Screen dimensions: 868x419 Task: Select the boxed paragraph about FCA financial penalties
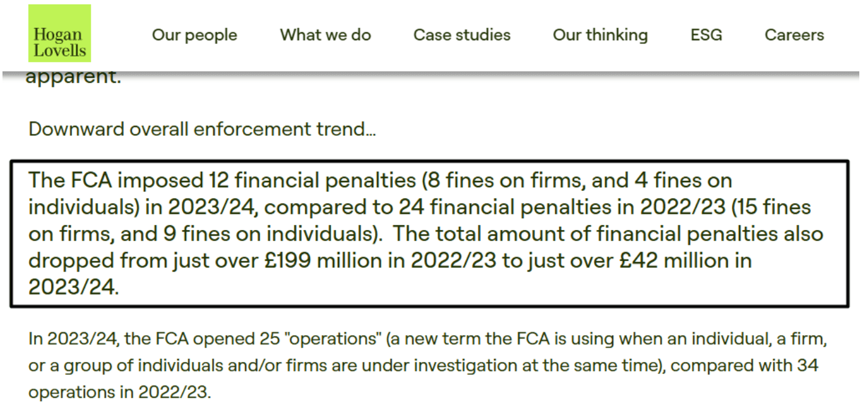click(429, 234)
